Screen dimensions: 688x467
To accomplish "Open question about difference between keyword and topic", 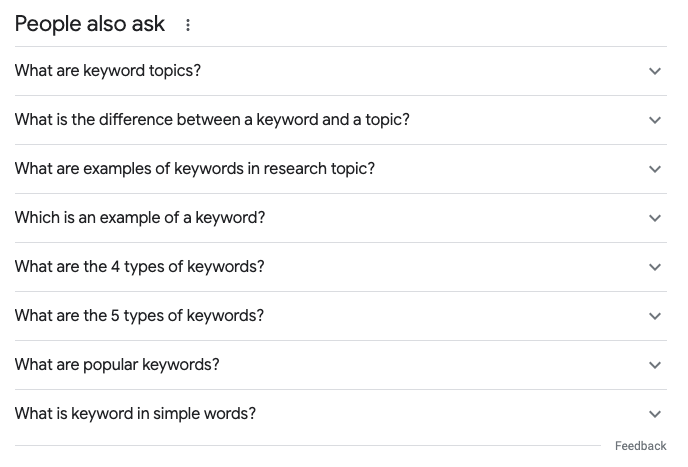I will [x=212, y=120].
